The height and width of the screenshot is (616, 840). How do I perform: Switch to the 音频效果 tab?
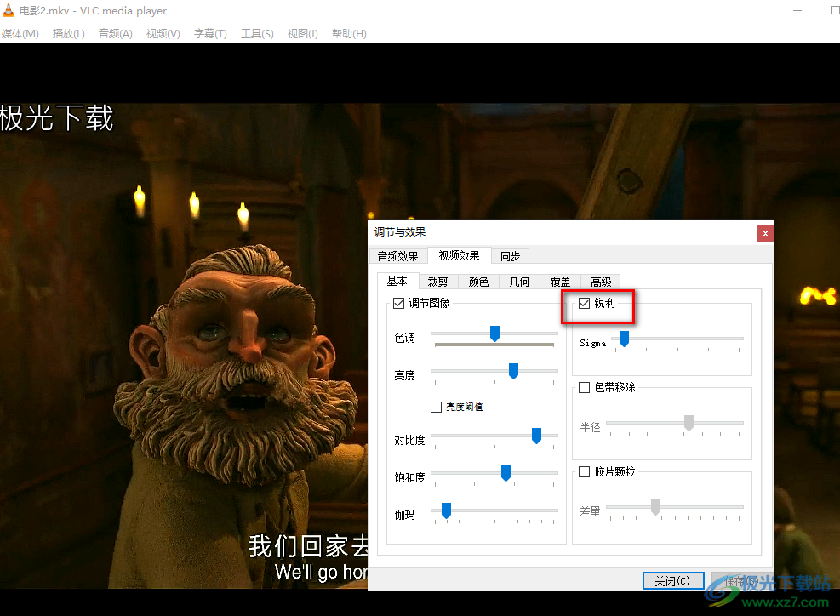pos(398,256)
